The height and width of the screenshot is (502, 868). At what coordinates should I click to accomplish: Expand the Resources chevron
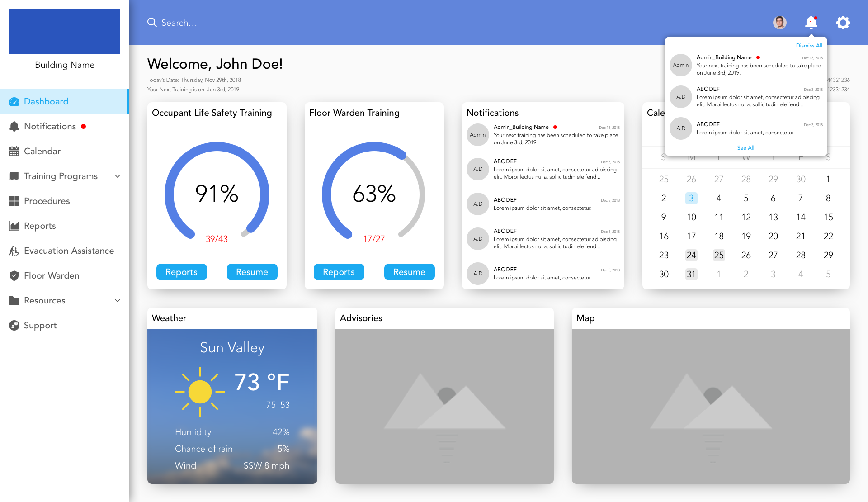[118, 301]
